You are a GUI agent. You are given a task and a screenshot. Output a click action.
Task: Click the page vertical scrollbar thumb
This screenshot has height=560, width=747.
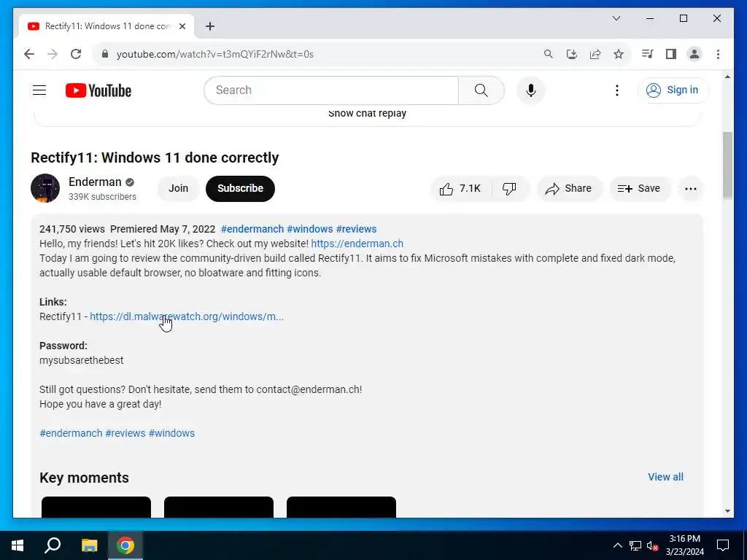[x=727, y=165]
